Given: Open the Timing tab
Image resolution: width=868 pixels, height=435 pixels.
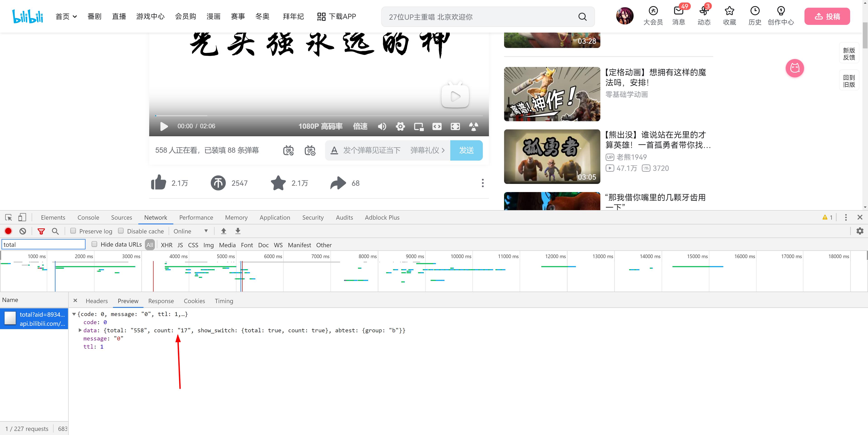Looking at the screenshot, I should click(224, 301).
